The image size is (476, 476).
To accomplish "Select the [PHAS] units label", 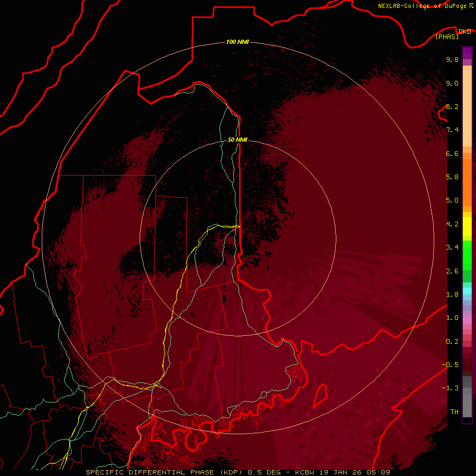I will 447,37.
